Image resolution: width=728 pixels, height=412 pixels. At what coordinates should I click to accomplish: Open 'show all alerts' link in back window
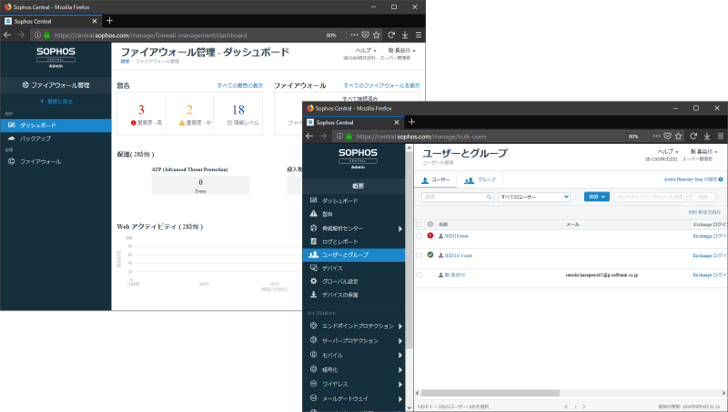click(240, 85)
